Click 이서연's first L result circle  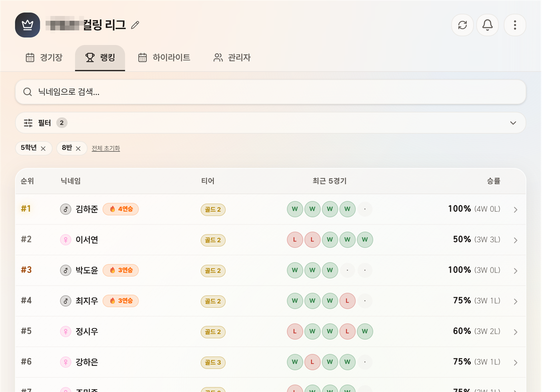295,240
